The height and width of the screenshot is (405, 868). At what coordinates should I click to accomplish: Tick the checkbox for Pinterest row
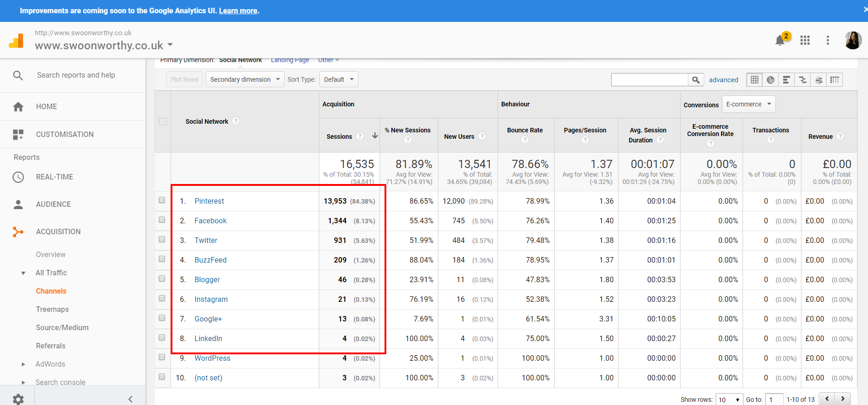[162, 200]
